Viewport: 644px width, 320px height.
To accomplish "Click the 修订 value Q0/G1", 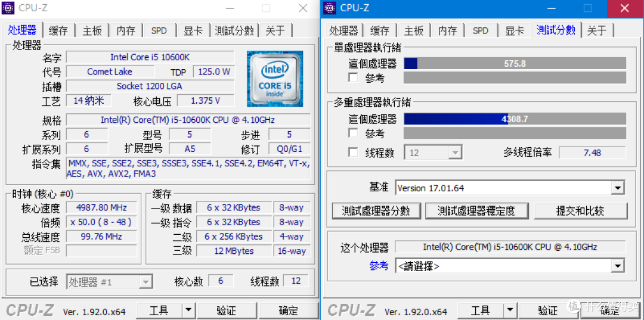I will pos(289,148).
